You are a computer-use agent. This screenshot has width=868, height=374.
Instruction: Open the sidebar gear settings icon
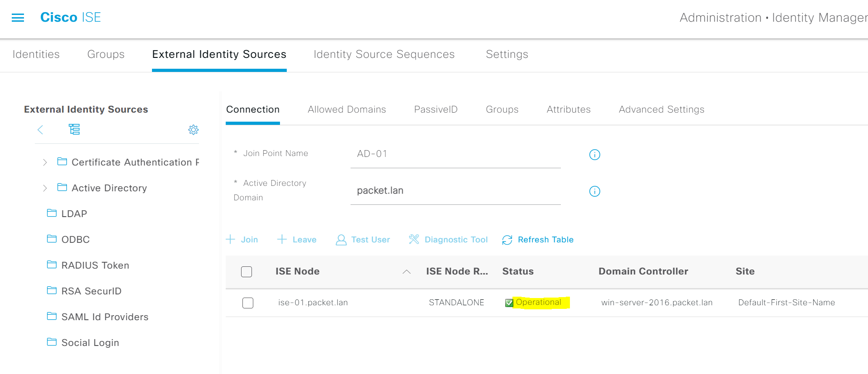point(193,130)
